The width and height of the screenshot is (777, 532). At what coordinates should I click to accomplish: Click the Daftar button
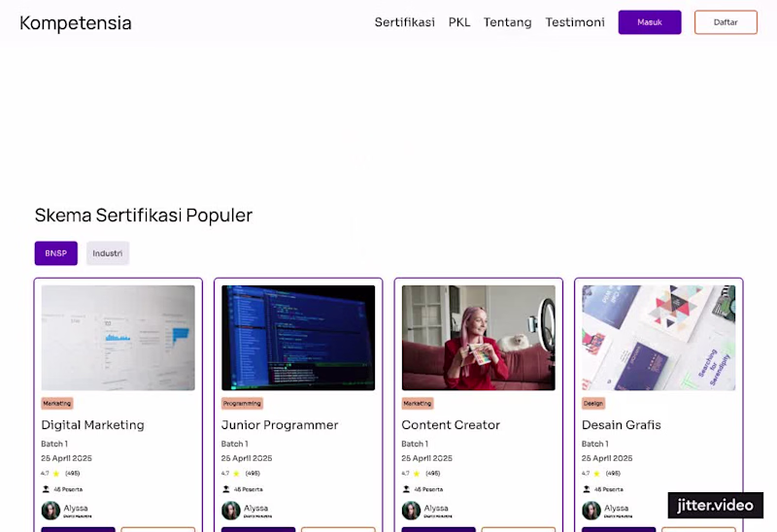click(x=726, y=22)
